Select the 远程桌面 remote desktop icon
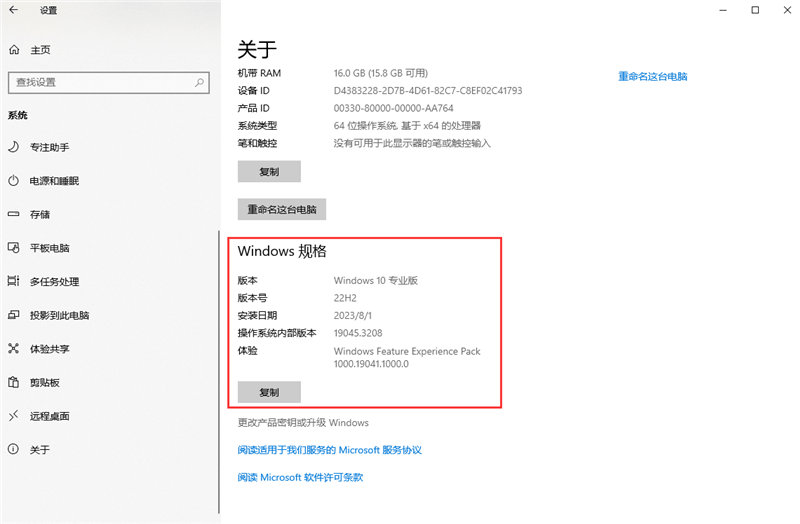800x524 pixels. [14, 416]
